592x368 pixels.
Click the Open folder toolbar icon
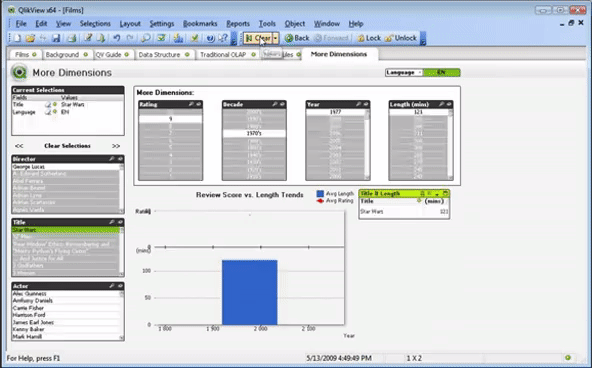(30, 38)
